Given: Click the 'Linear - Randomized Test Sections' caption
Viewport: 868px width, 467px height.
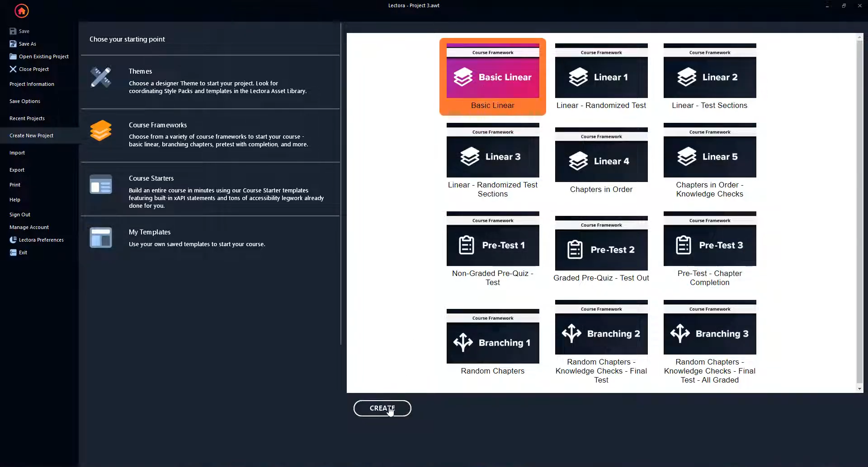Looking at the screenshot, I should coord(493,189).
